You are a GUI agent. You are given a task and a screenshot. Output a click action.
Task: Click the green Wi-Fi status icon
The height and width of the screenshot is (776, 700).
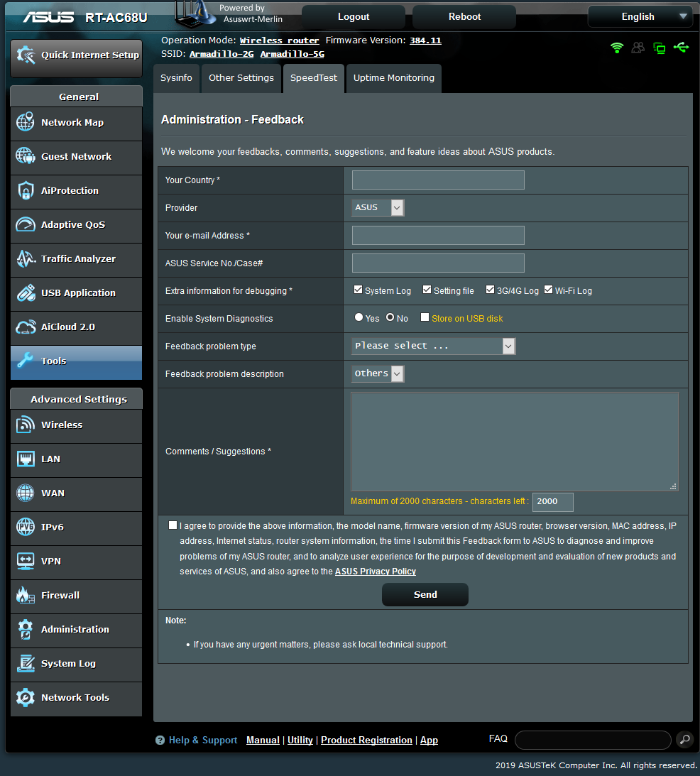(x=617, y=48)
